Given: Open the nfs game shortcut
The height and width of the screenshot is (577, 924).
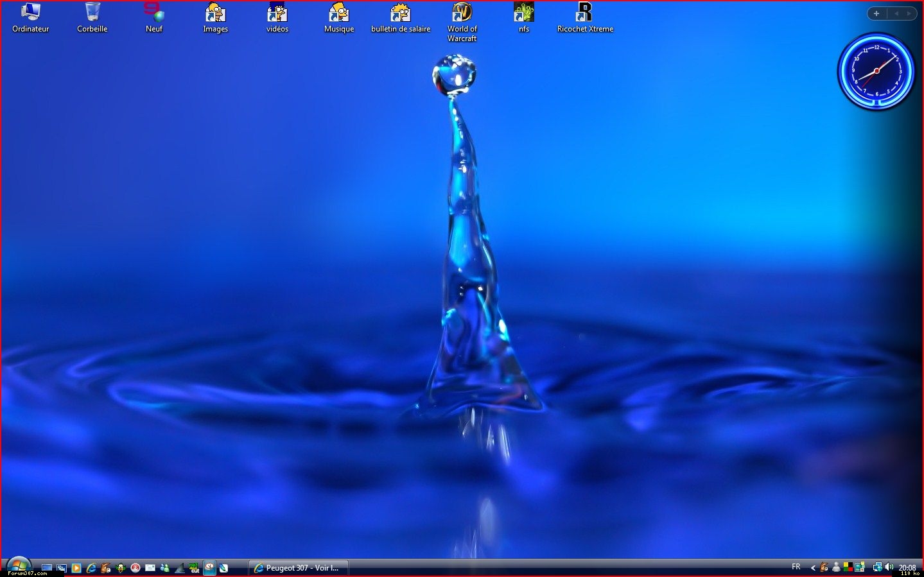Looking at the screenshot, I should tap(523, 13).
